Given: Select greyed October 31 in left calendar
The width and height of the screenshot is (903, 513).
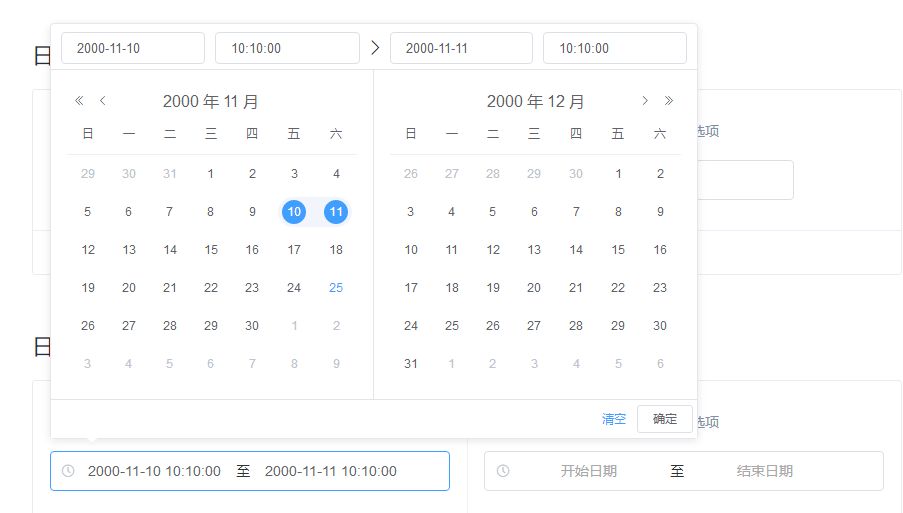Looking at the screenshot, I should (x=169, y=174).
